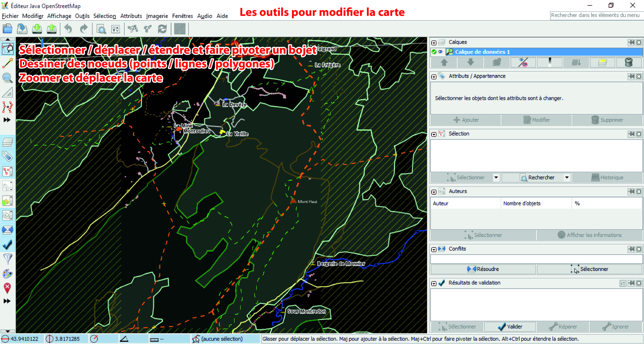The height and width of the screenshot is (344, 644).
Task: Open the Outils menu
Action: click(x=82, y=16)
